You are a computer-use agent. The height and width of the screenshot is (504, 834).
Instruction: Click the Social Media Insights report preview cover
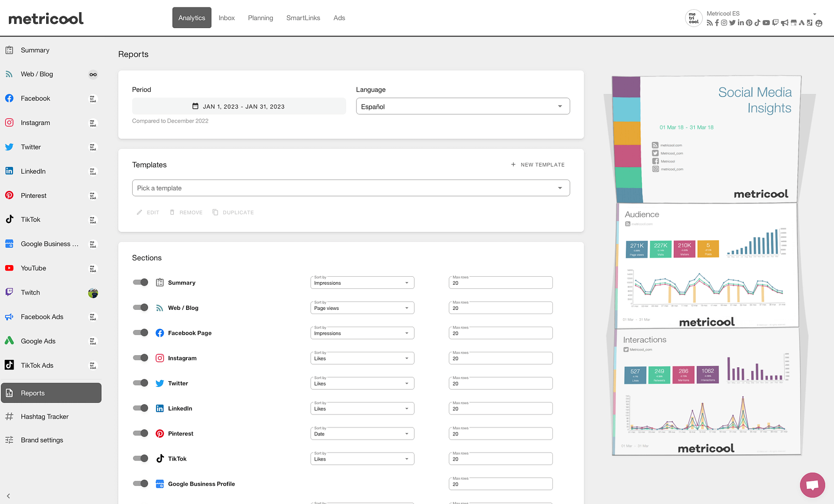pos(707,139)
